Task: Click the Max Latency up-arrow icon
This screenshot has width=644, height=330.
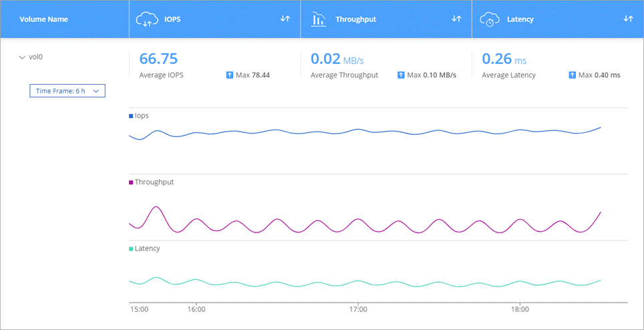Action: click(573, 75)
